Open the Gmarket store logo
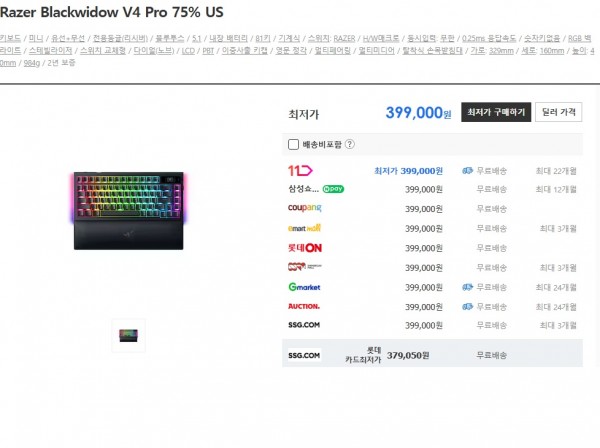 tap(304, 287)
